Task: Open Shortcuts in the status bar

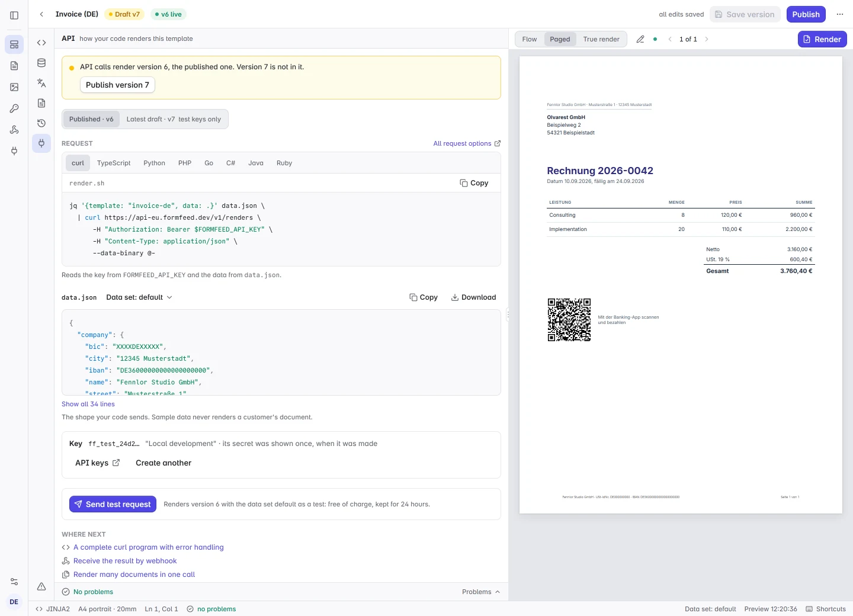Action: [x=826, y=609]
